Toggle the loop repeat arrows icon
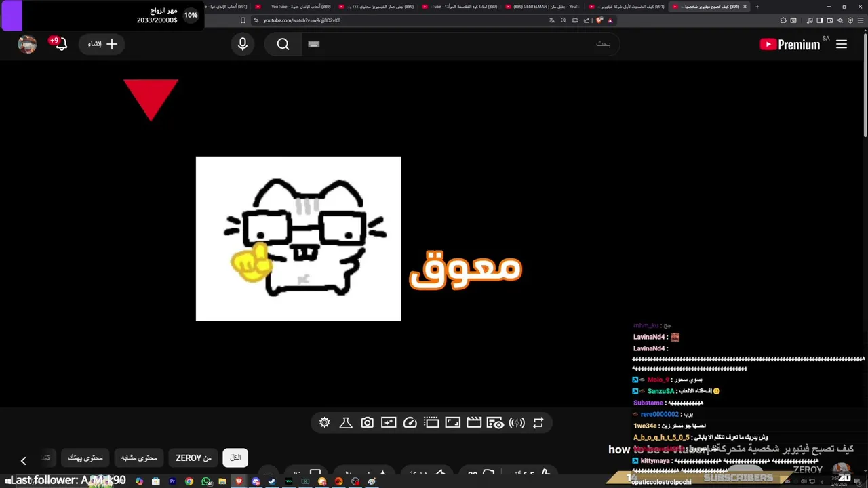 click(x=538, y=423)
